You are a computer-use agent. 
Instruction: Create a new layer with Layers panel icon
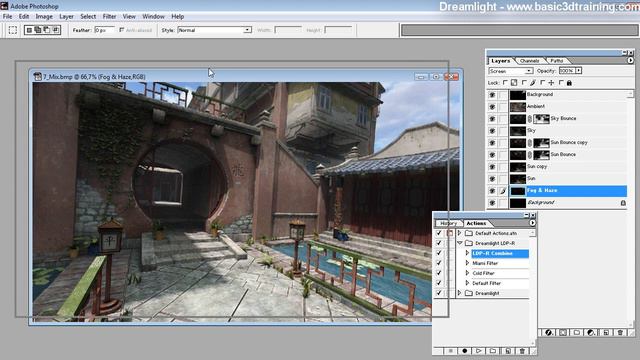(606, 333)
